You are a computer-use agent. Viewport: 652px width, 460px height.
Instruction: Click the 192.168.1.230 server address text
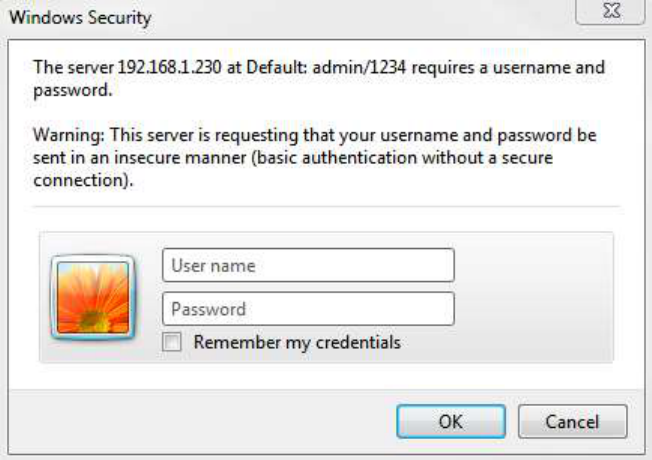point(170,67)
